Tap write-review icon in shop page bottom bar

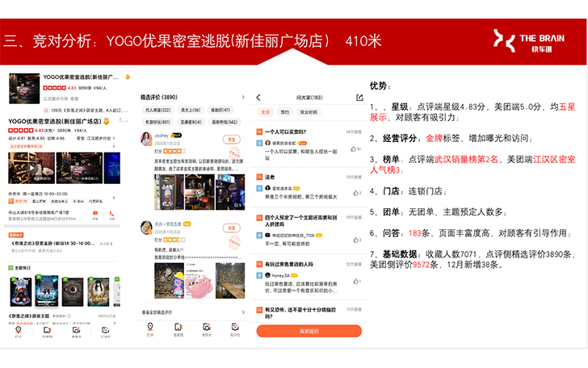coord(105,330)
